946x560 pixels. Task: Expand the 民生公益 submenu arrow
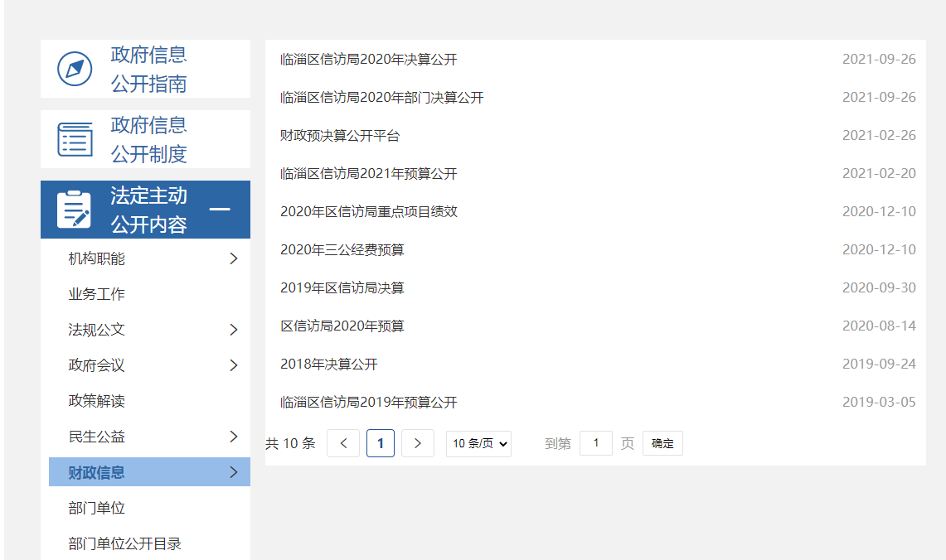point(233,437)
